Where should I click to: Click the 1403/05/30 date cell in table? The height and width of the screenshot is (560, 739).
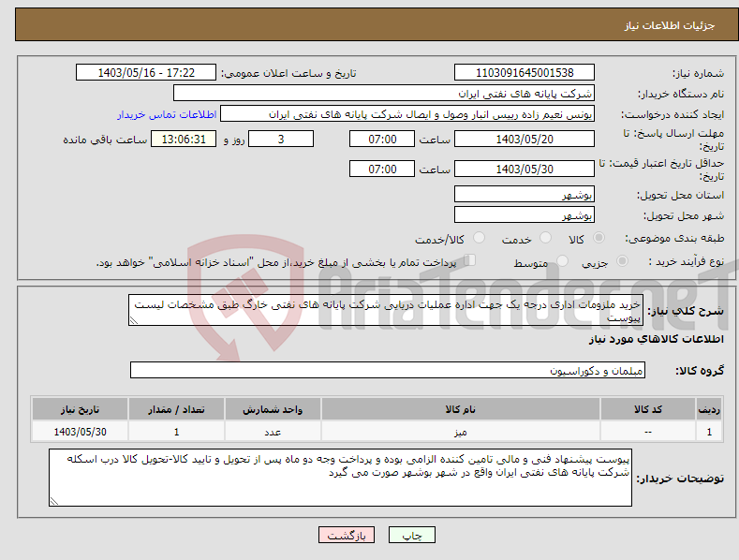click(80, 432)
